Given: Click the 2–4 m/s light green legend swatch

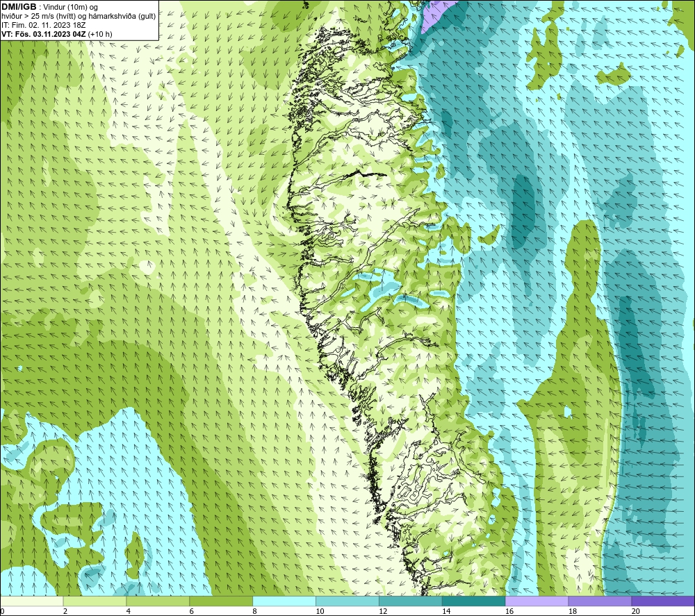Looking at the screenshot, I should tap(95, 601).
